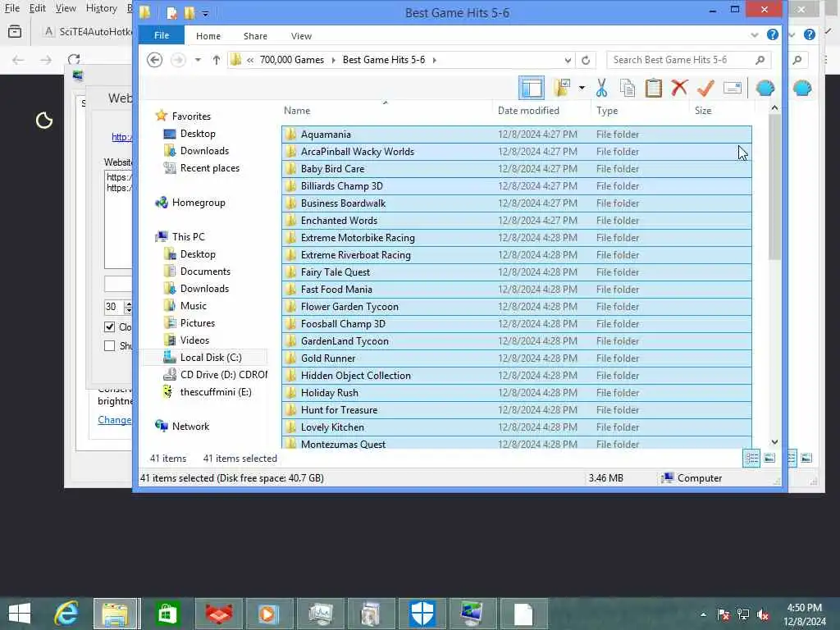This screenshot has width=840, height=630.
Task: Refresh the Best Game Hits 5-6 folder
Action: click(x=586, y=60)
